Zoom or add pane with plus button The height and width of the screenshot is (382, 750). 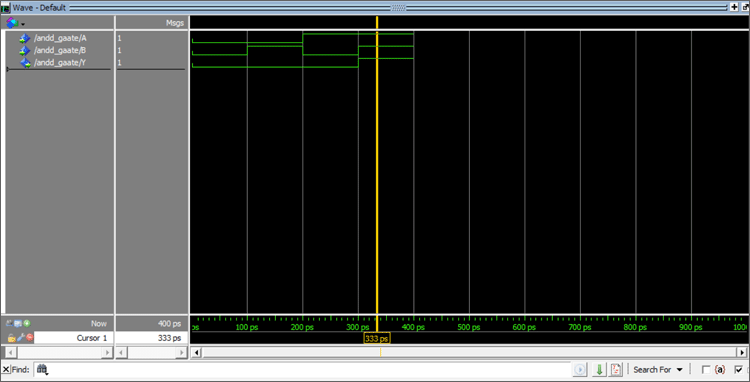coord(734,7)
